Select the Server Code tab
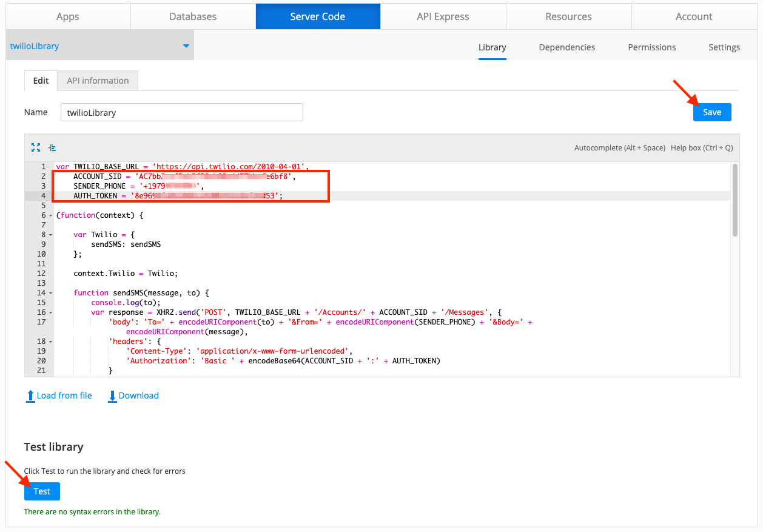Image resolution: width=763 pixels, height=532 pixels. [318, 16]
